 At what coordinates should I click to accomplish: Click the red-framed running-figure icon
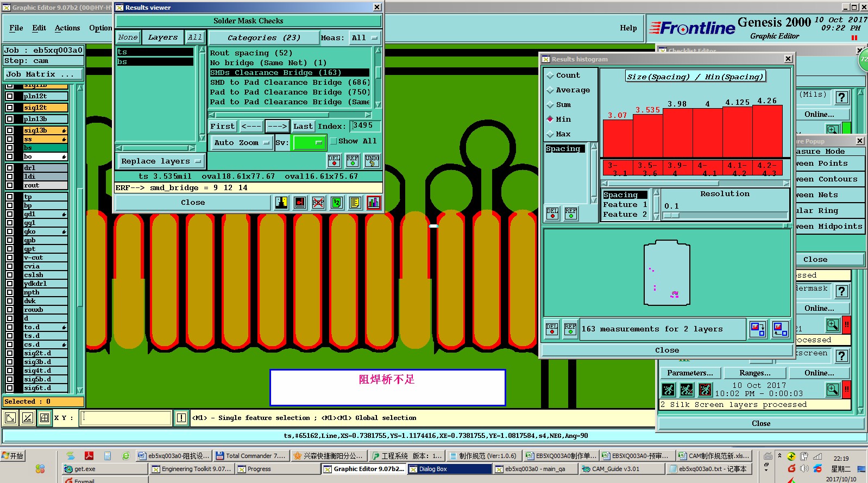click(x=705, y=390)
